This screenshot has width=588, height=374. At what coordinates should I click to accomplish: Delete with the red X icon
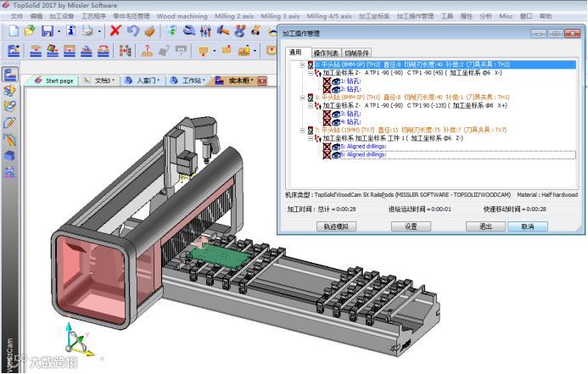tap(115, 31)
